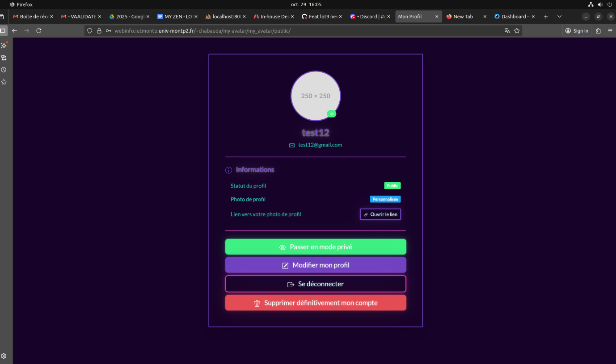Switch to the Dashboard tab
The image size is (616, 364).
point(512,16)
